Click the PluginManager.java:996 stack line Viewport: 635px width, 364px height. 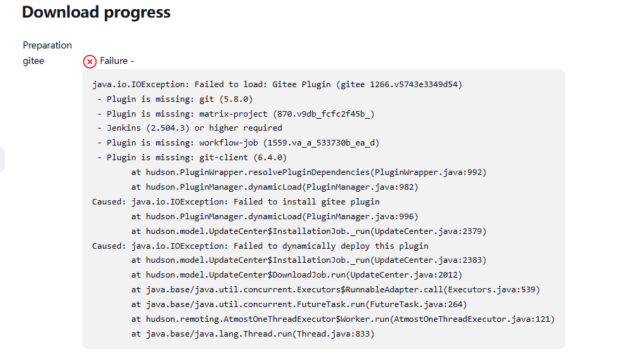pos(275,216)
